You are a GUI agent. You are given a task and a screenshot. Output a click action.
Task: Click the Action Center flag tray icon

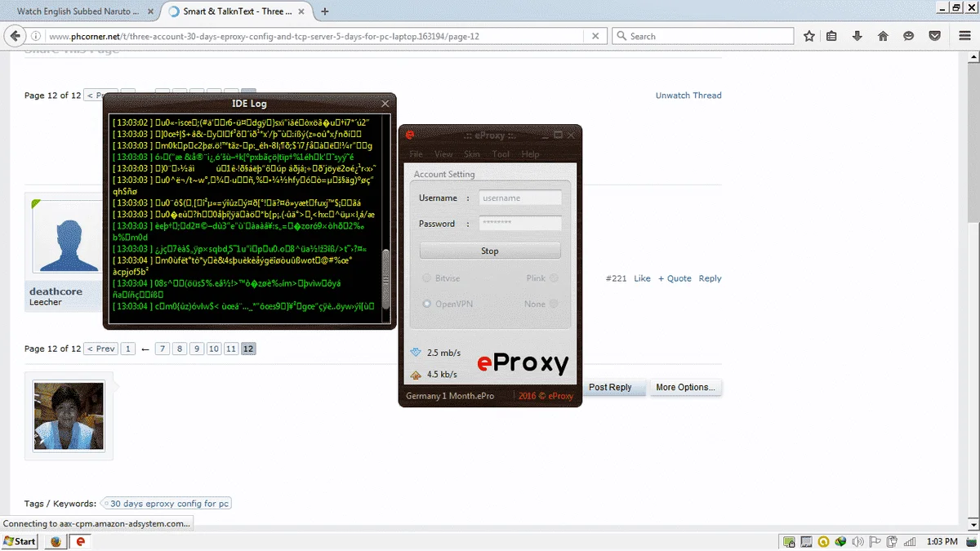click(875, 541)
